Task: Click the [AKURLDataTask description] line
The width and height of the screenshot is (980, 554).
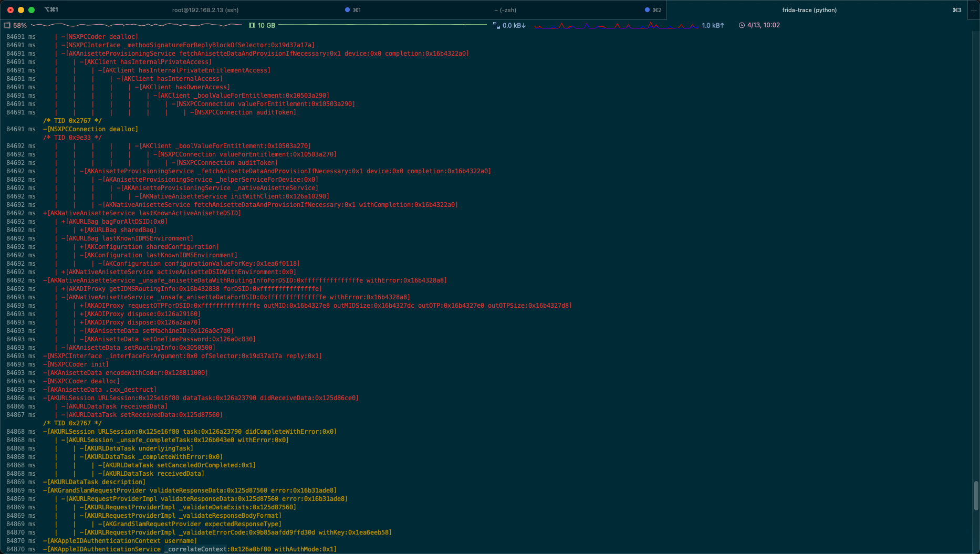Action: click(94, 482)
